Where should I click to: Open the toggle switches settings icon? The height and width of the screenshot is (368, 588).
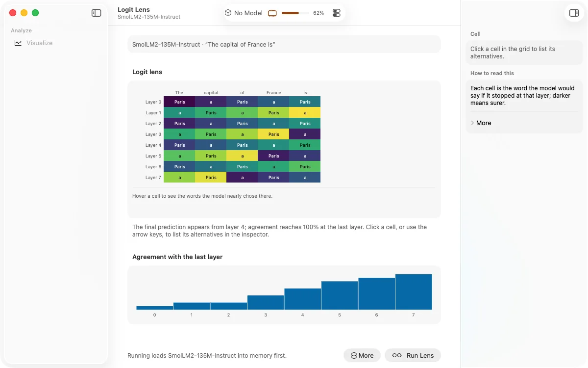point(336,13)
